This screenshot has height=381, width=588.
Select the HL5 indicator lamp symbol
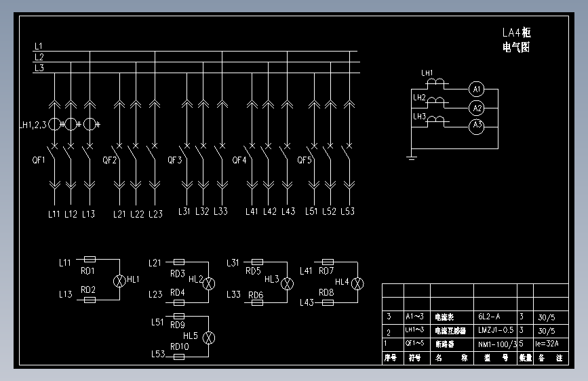pos(209,338)
